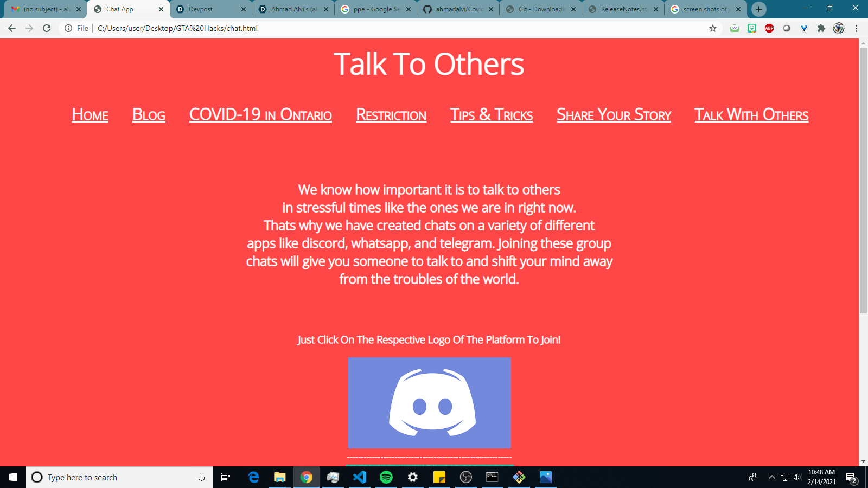Open the Resource Monitor taskbar icon
The image size is (868, 488).
coord(333,477)
